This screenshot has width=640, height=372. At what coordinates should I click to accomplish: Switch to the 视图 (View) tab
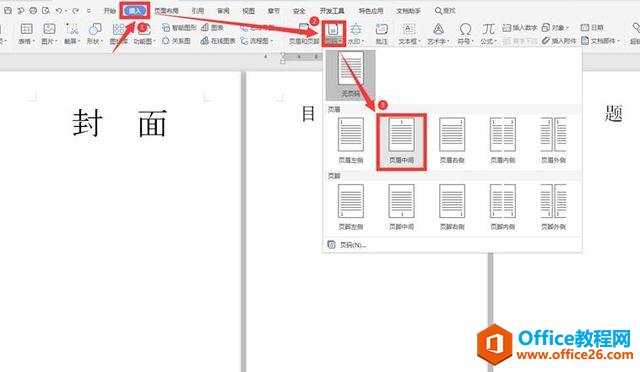pos(249,11)
